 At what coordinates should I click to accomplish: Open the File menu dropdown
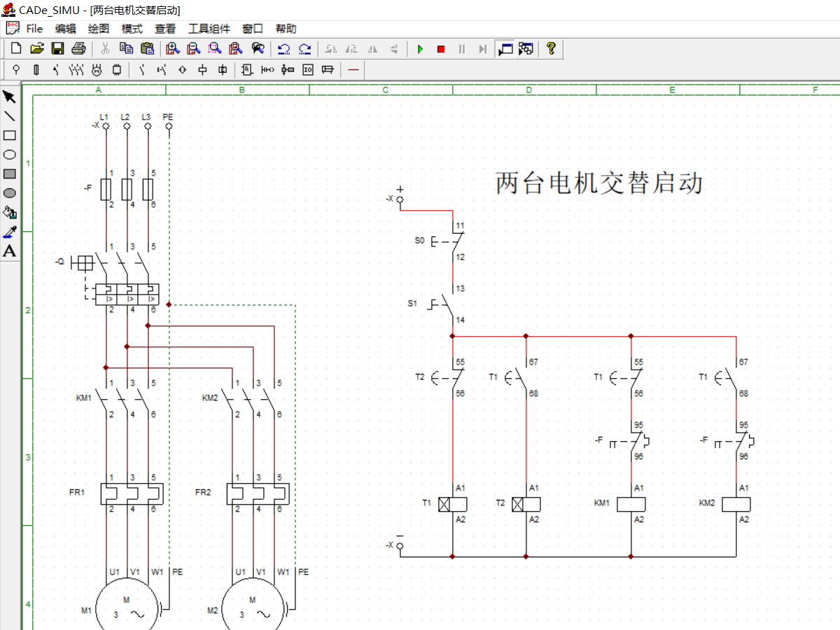coord(34,28)
